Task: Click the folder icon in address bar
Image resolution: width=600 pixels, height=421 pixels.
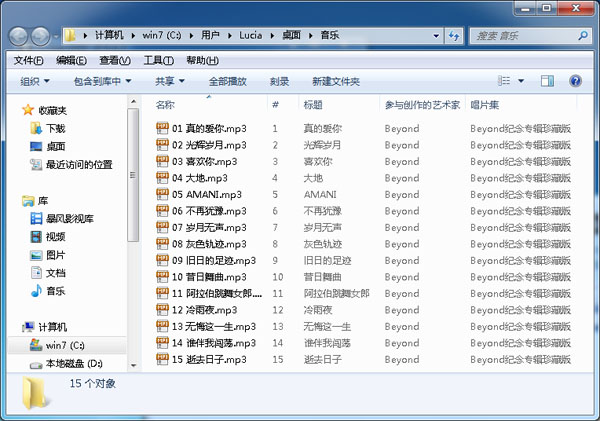Action: pos(70,36)
